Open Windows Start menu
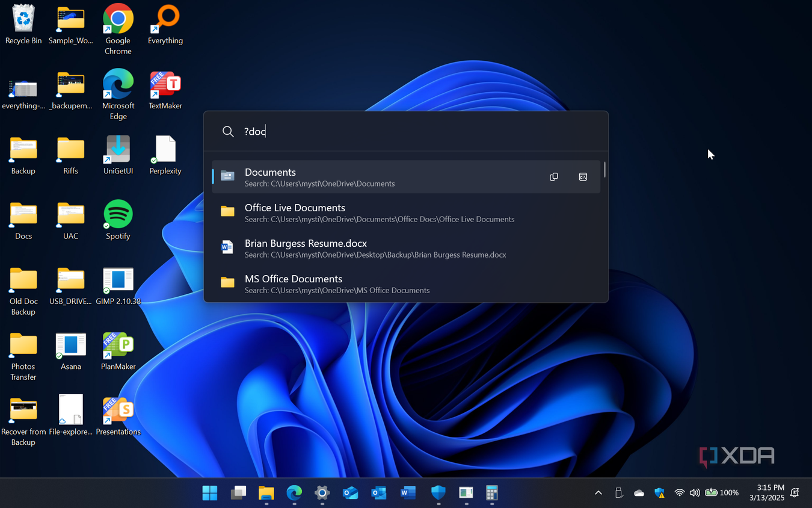812x508 pixels. coord(210,493)
